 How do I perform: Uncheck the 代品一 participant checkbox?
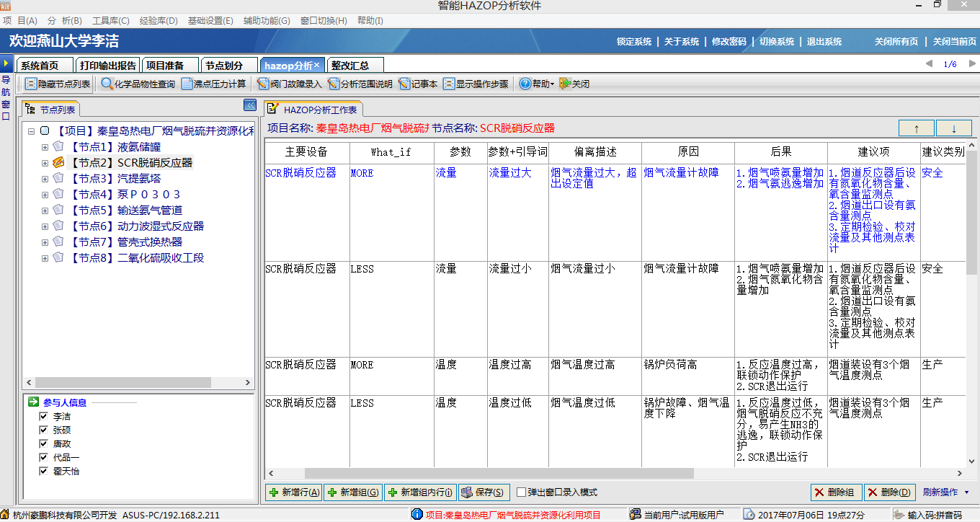coord(43,458)
